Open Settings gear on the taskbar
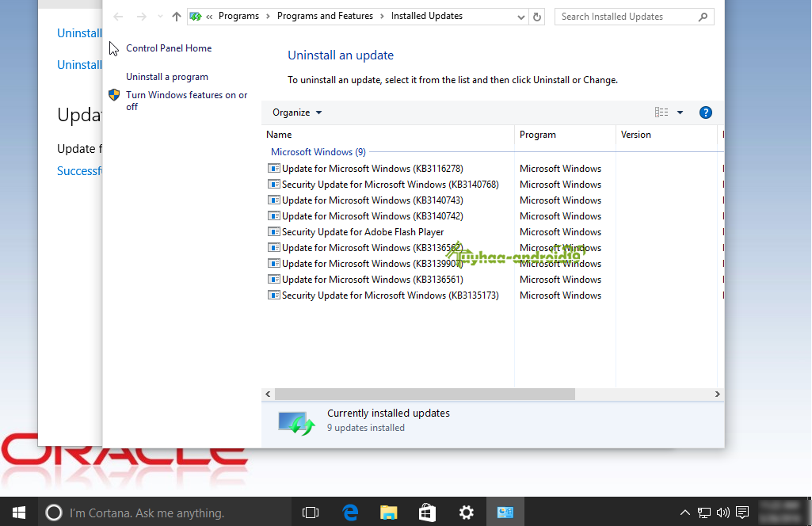The width and height of the screenshot is (812, 526). pyautogui.click(x=466, y=513)
